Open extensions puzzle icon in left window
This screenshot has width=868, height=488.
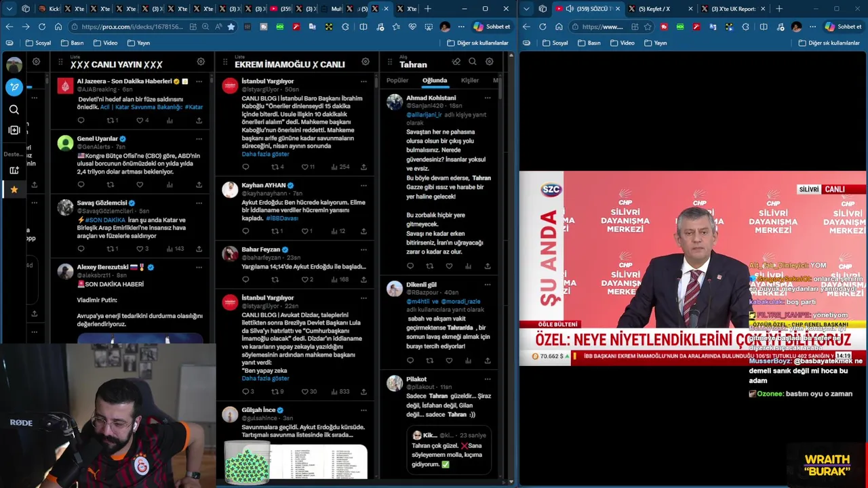(x=345, y=26)
